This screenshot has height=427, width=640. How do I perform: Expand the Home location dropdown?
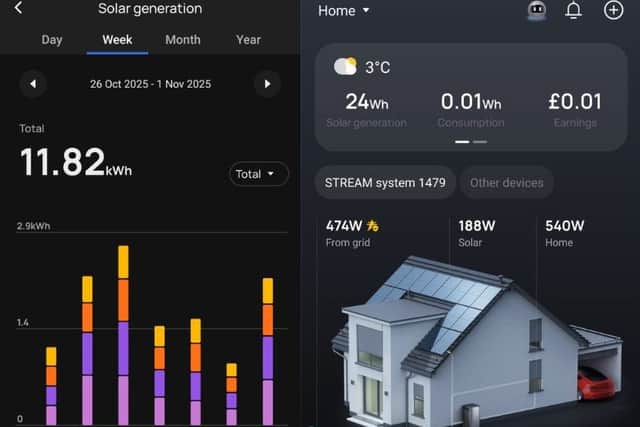point(344,11)
